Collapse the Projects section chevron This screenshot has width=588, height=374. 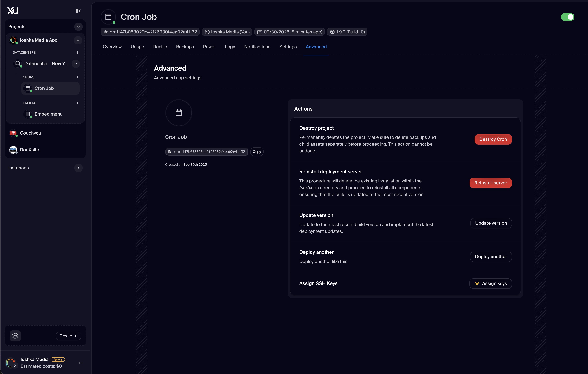78,27
